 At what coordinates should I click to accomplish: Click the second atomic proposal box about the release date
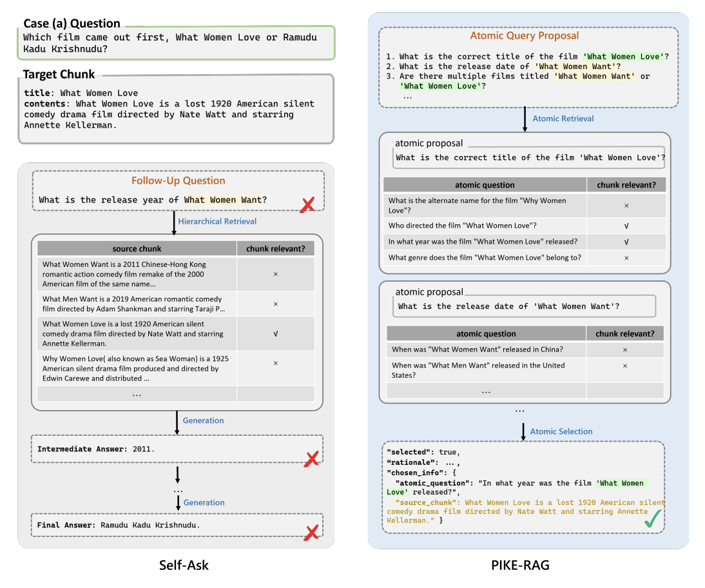tap(525, 306)
